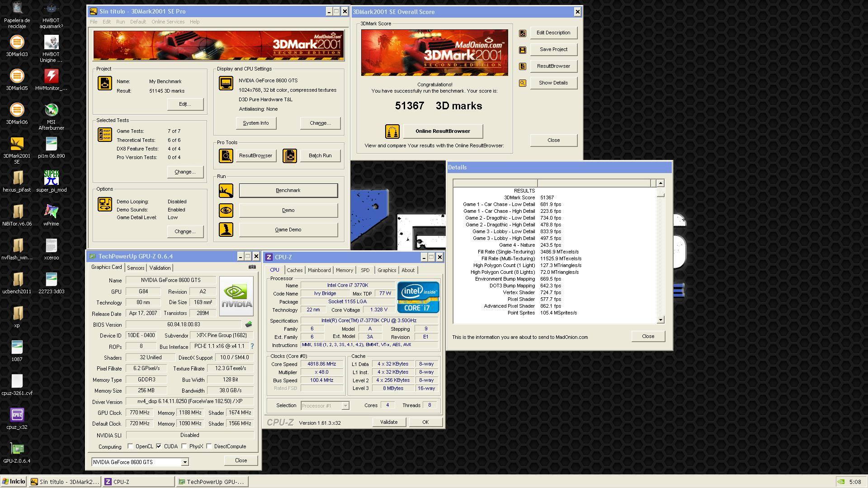This screenshot has width=868, height=488.
Task: Open the Help menu in 3DMark2001
Action: [194, 22]
